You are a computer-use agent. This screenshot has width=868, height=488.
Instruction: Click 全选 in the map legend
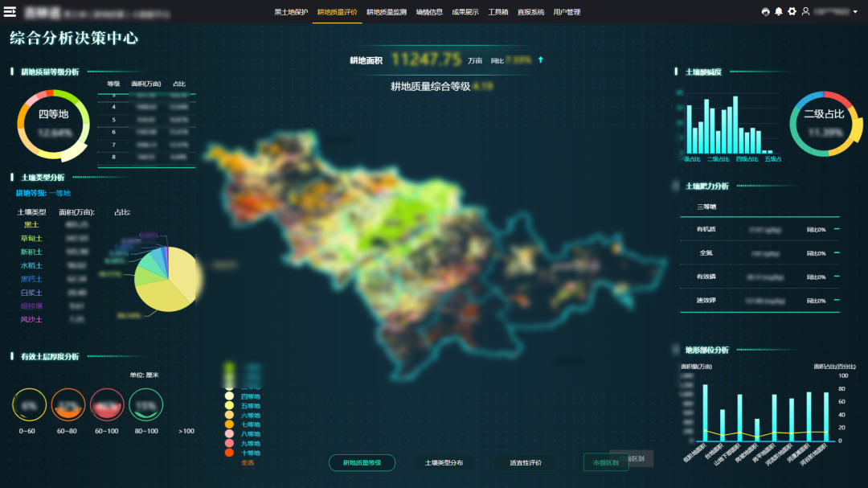pyautogui.click(x=248, y=462)
